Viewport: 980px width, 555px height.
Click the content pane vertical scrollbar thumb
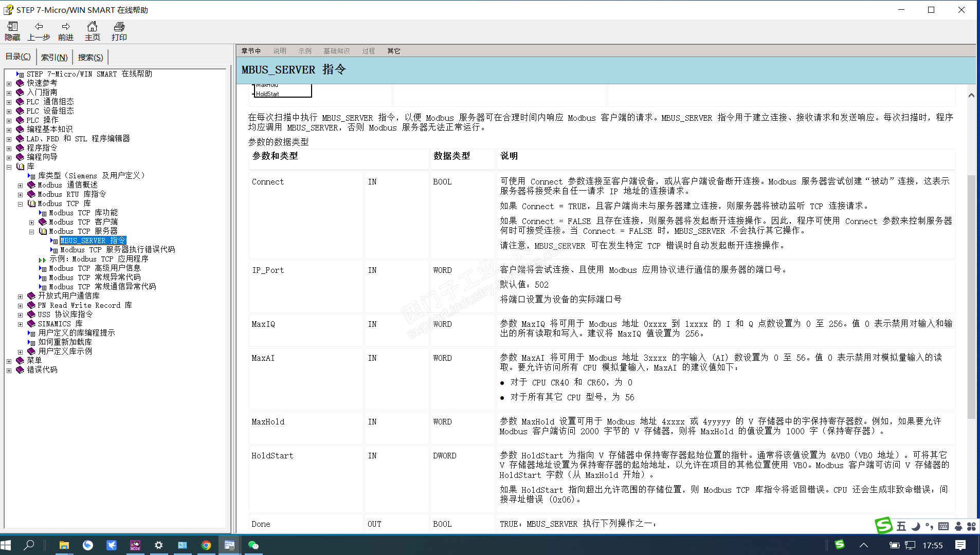click(x=971, y=297)
